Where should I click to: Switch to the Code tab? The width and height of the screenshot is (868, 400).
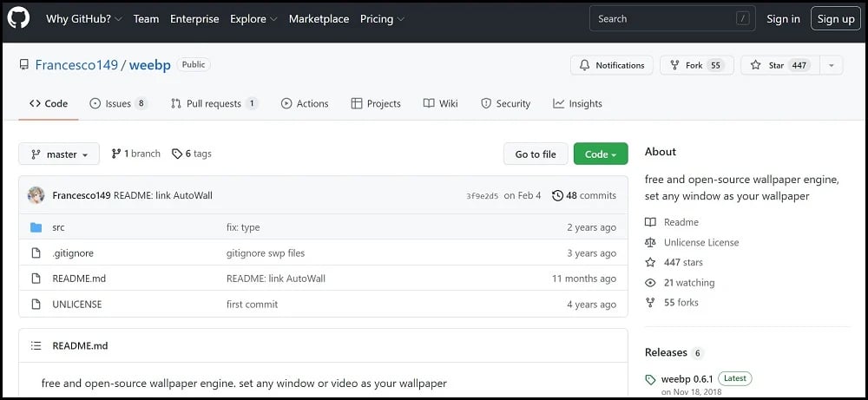49,103
